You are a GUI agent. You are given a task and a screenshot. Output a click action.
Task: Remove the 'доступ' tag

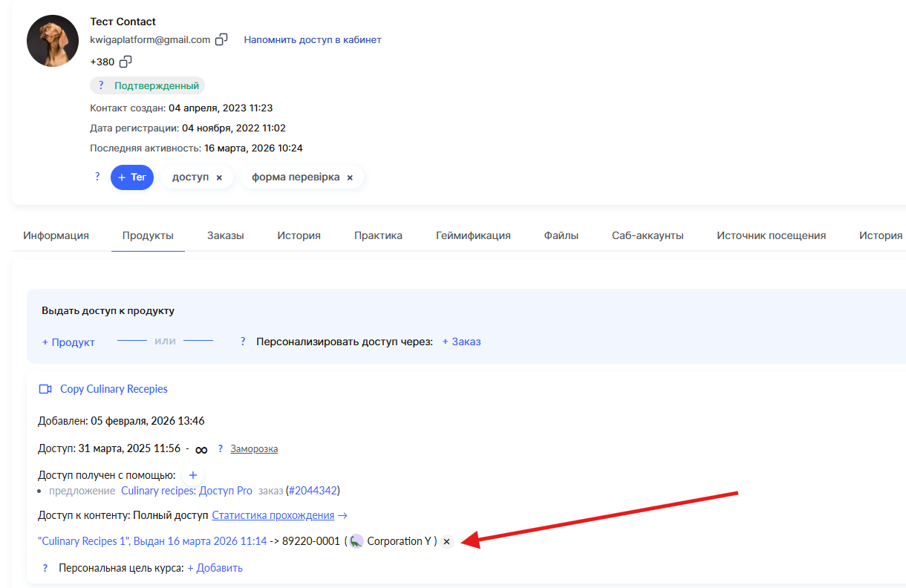pyautogui.click(x=219, y=178)
